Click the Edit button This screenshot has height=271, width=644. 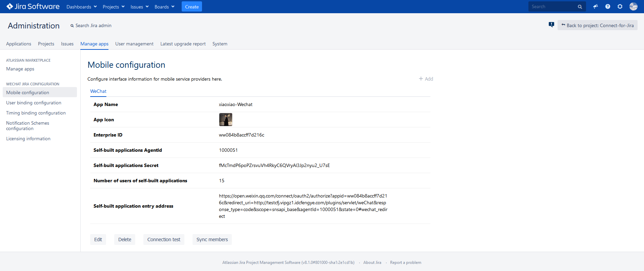[x=98, y=239]
